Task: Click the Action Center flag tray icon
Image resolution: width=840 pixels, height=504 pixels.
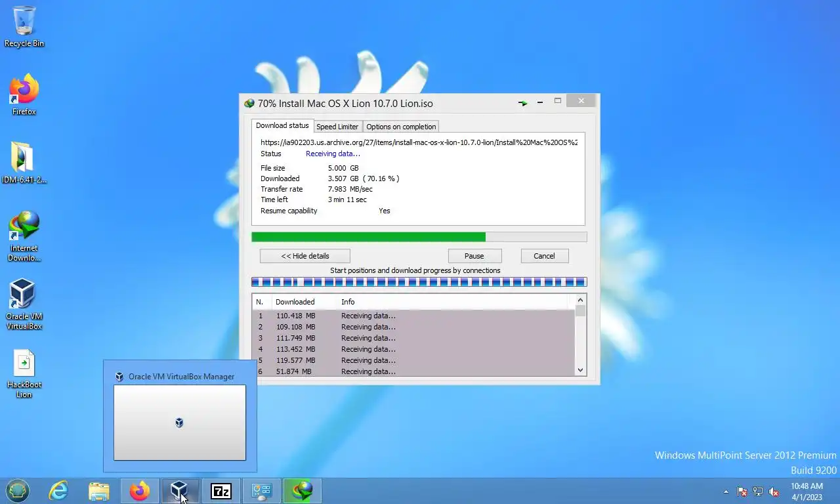Action: tap(742, 492)
